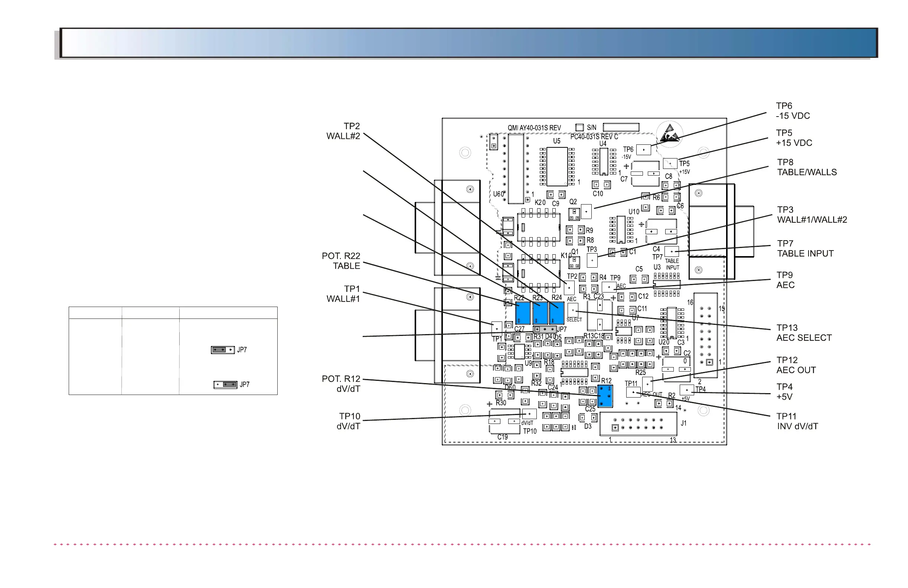Click the TP8 TABLE/WALLS callout label

[x=807, y=167]
